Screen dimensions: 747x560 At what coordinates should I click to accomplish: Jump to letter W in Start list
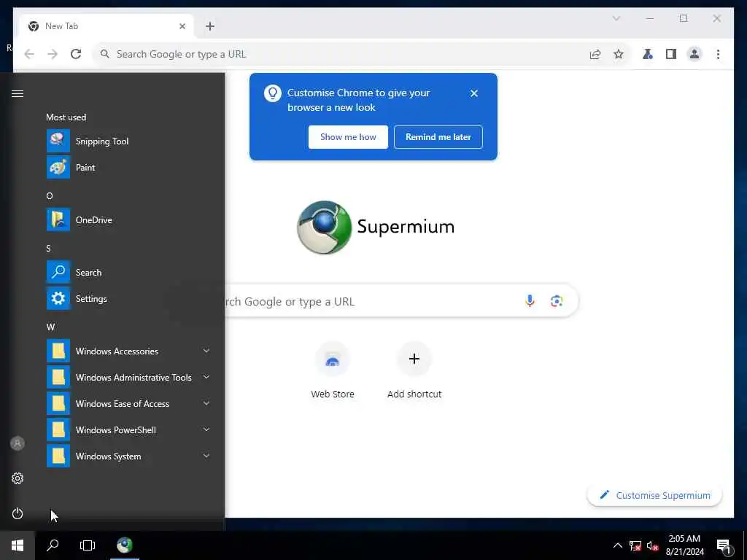[x=50, y=327]
